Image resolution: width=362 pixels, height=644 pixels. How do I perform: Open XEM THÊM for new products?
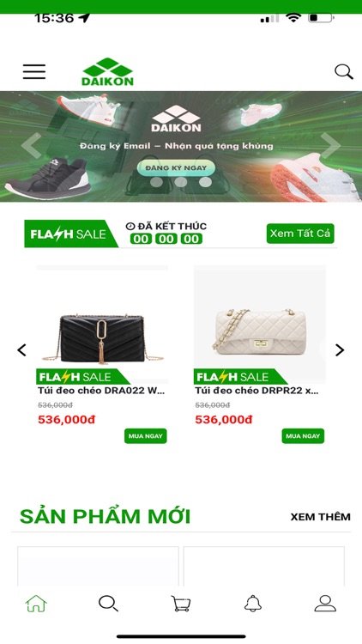321,517
